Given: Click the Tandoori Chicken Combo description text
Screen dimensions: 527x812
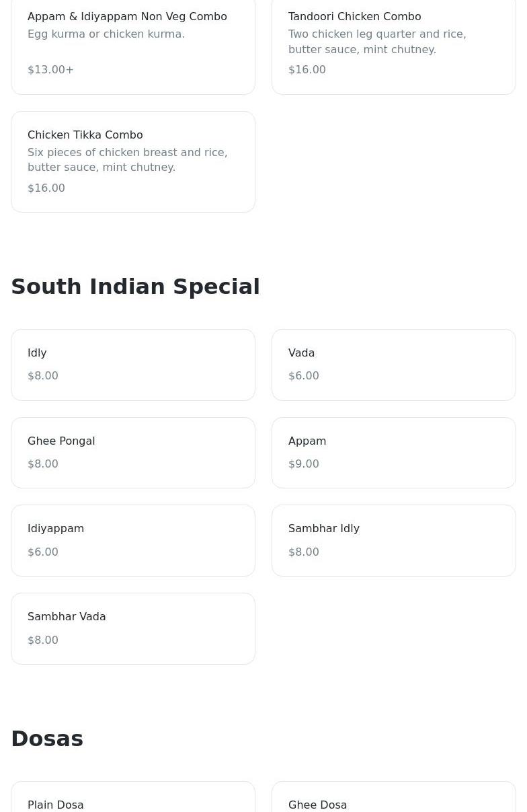Looking at the screenshot, I should pyautogui.click(x=376, y=42).
